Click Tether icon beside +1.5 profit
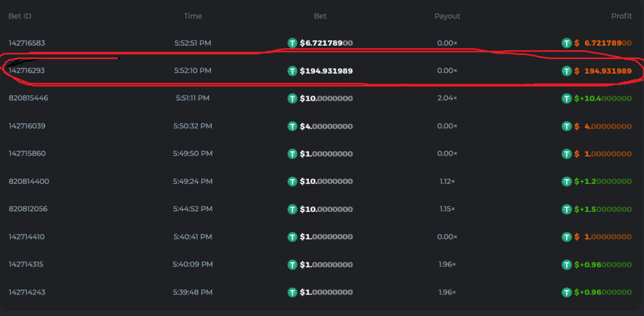 click(567, 209)
